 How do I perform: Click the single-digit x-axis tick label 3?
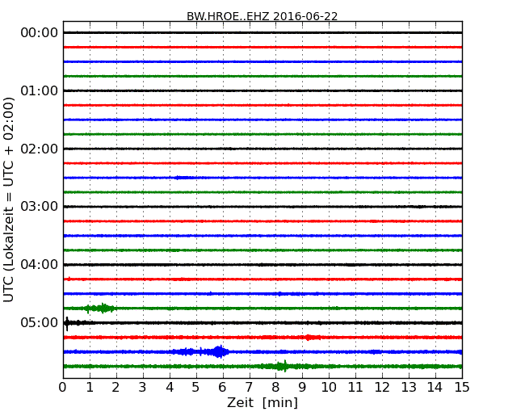click(143, 388)
